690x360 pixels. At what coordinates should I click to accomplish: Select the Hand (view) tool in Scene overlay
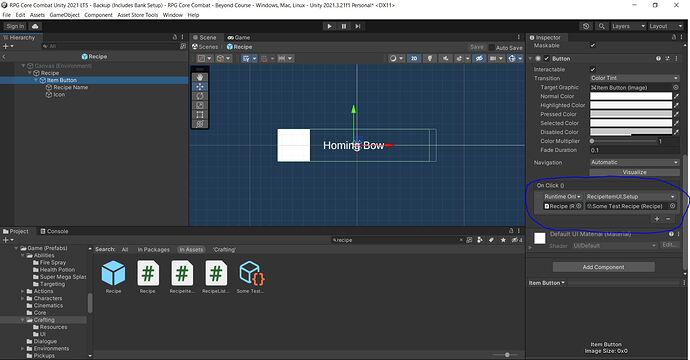(x=200, y=77)
